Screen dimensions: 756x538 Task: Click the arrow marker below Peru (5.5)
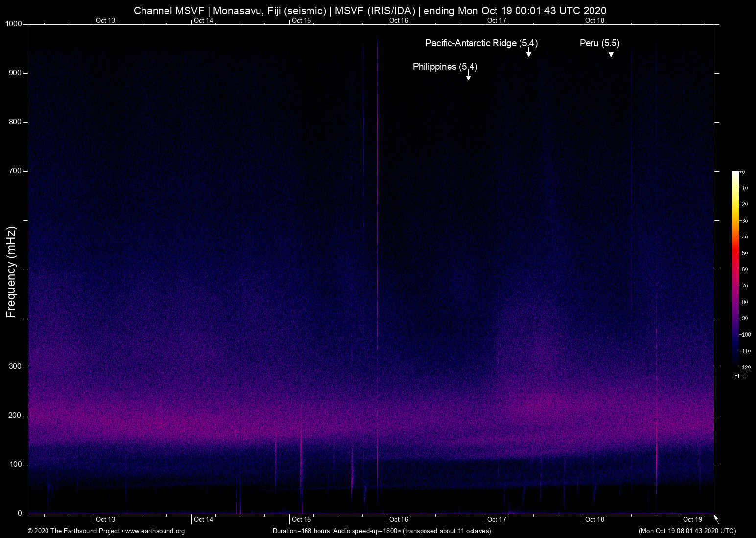pyautogui.click(x=611, y=54)
